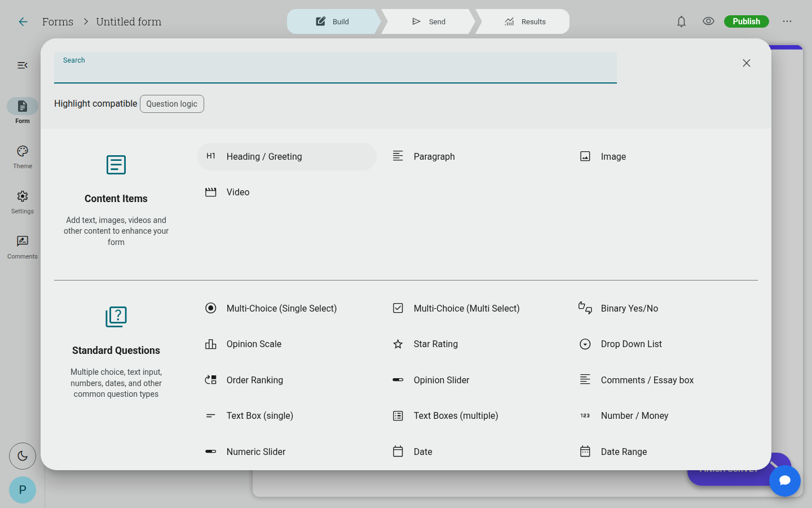Switch to the Build tab

[x=333, y=21]
